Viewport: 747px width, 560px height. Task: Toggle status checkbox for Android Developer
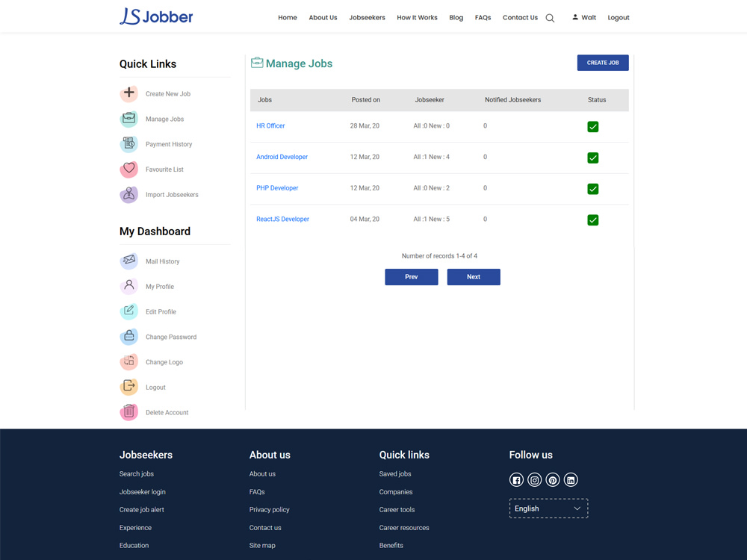point(592,158)
